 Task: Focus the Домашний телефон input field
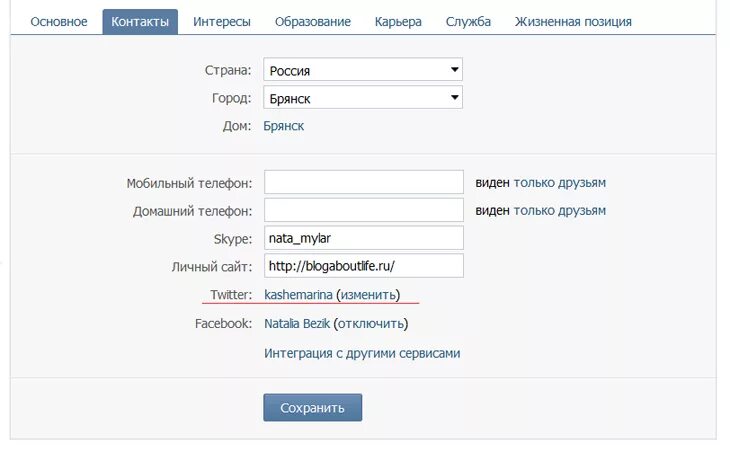pyautogui.click(x=364, y=210)
